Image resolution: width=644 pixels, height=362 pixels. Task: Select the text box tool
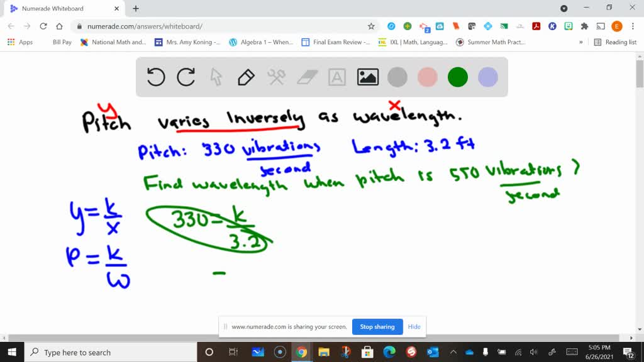pos(337,77)
